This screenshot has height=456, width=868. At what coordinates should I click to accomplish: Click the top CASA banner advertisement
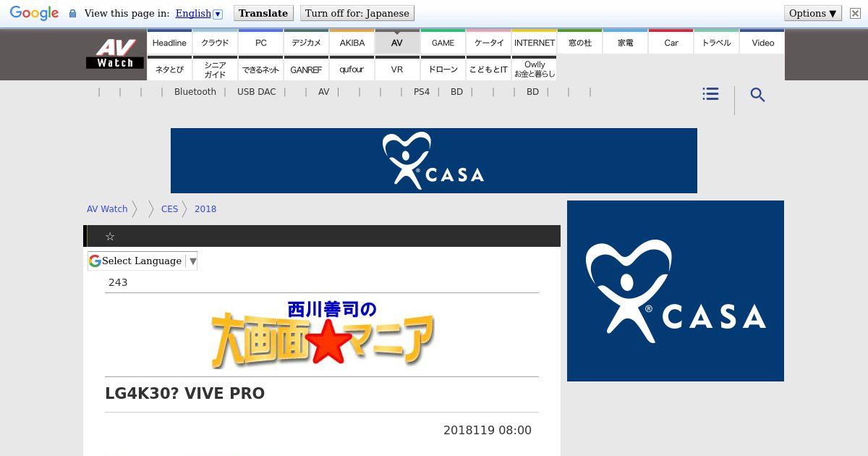[x=434, y=161]
